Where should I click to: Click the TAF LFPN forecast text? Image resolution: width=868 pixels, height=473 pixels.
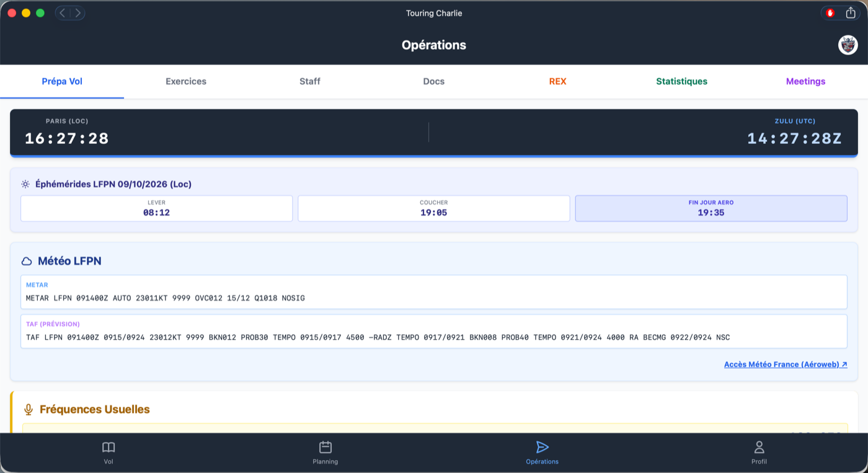[378, 338]
